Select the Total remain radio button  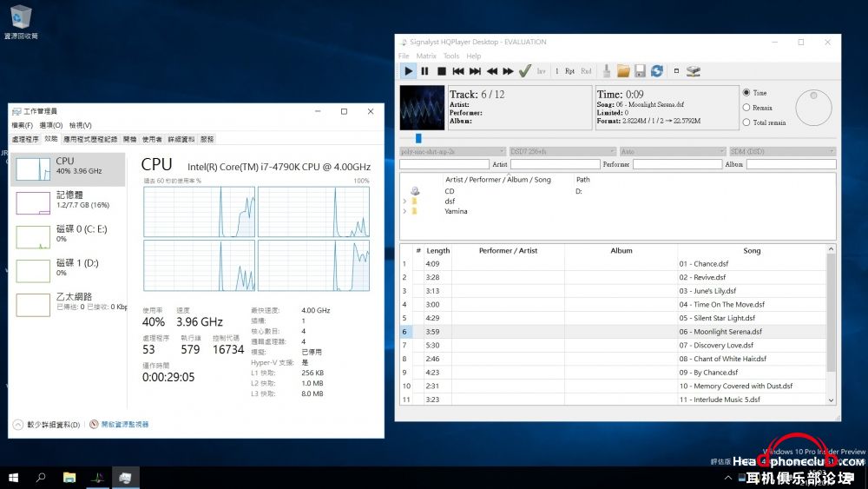(746, 122)
